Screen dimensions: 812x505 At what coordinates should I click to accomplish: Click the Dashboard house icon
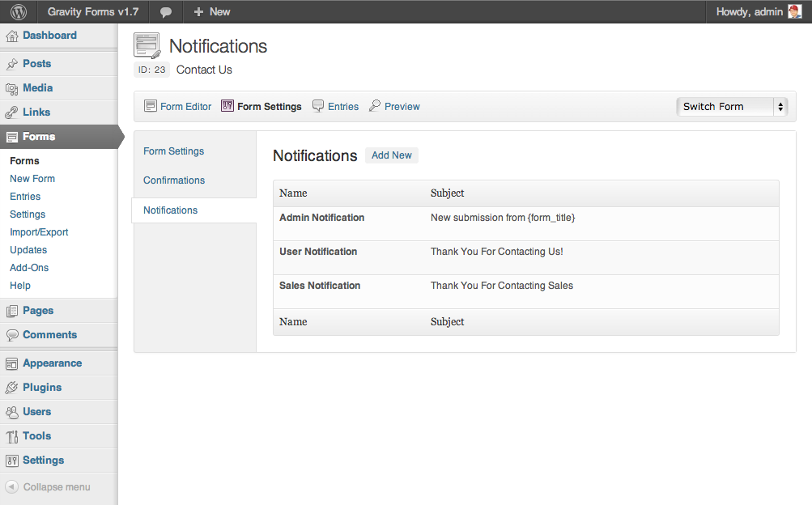[x=12, y=36]
